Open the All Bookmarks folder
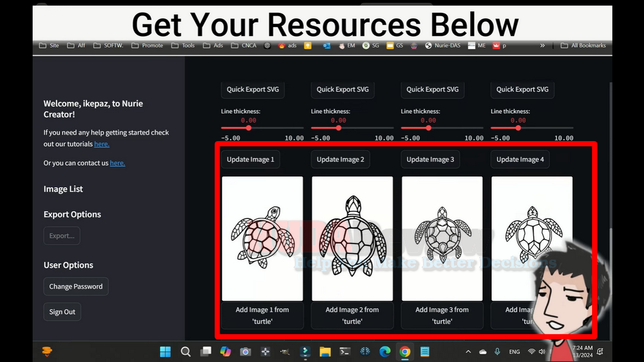The width and height of the screenshot is (644, 362). [x=583, y=46]
